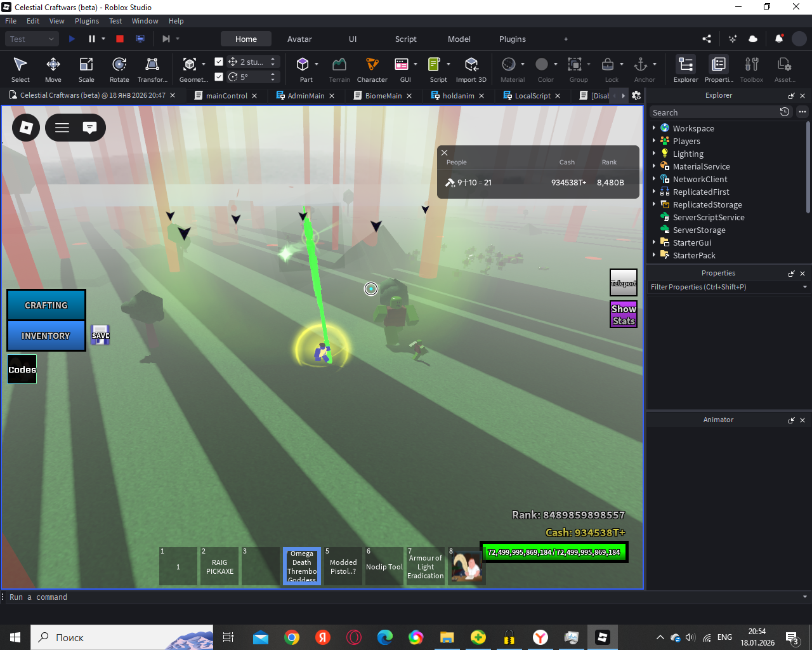Open the Asset Manager
The height and width of the screenshot is (650, 812).
click(x=785, y=70)
